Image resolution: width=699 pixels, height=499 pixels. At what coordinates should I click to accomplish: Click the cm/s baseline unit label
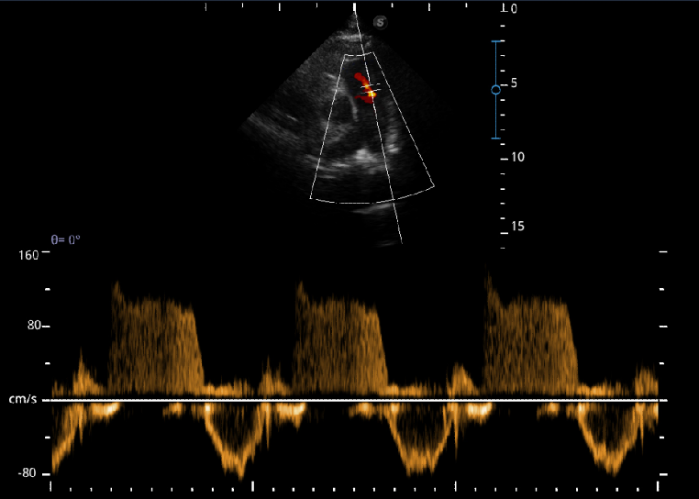click(x=23, y=399)
